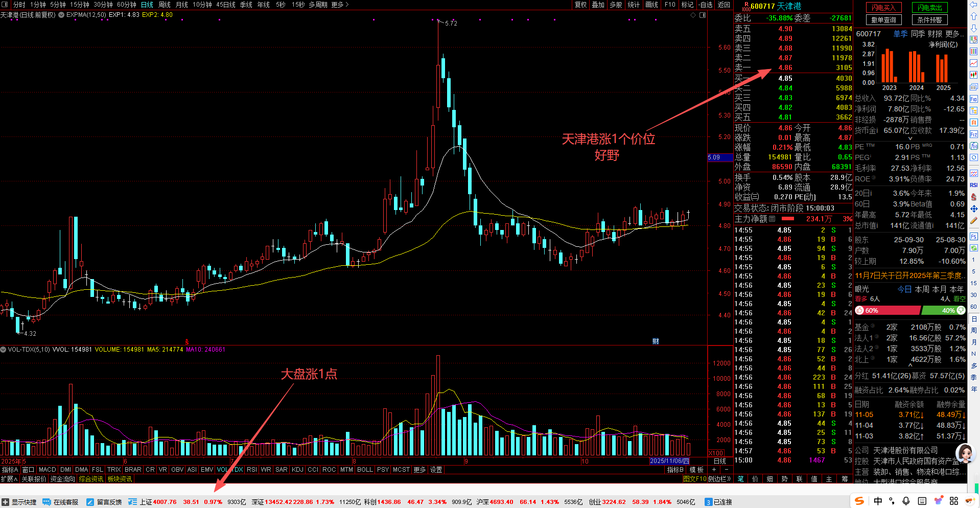Click the up arrow previous stock icon
The image size is (980, 508).
[974, 17]
